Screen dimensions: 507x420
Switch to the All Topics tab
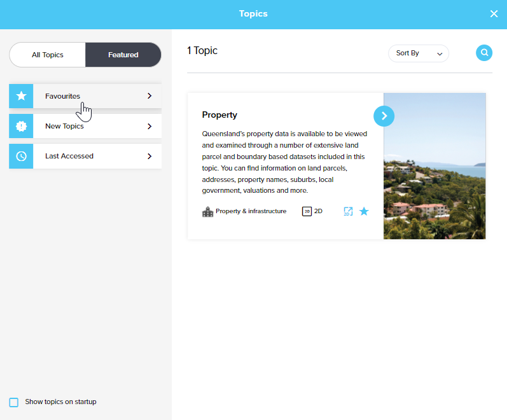point(48,55)
